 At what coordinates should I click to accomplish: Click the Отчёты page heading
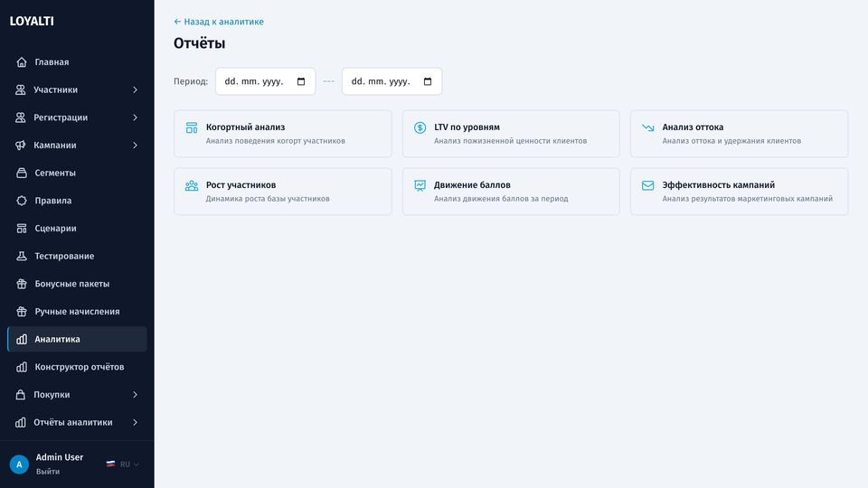point(199,43)
